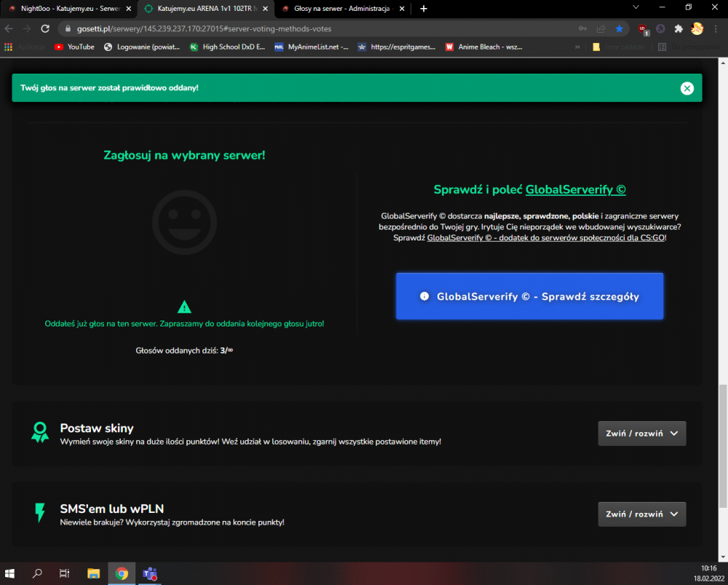This screenshot has width=728, height=585.
Task: Collapse or expand the Postaw skiny section
Action: pyautogui.click(x=641, y=433)
